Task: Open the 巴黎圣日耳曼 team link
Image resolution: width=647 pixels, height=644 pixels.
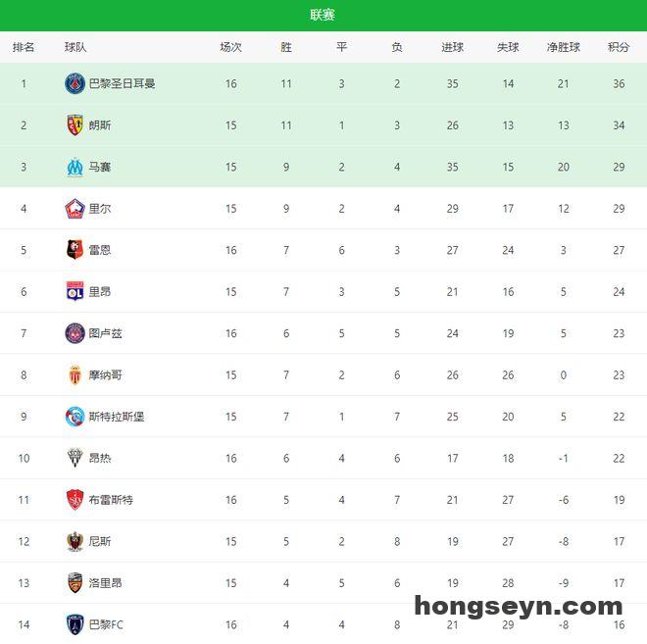Action: point(123,83)
